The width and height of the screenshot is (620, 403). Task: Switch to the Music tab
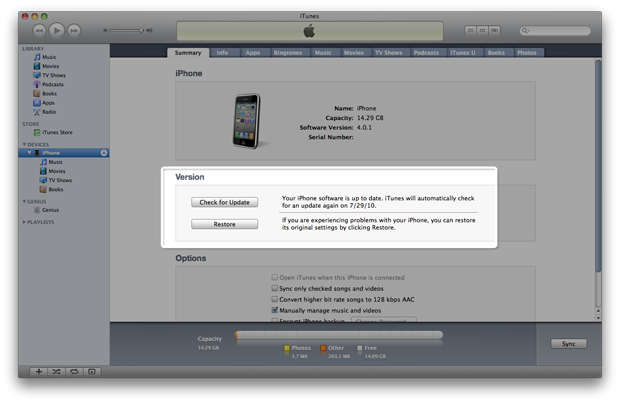(323, 53)
